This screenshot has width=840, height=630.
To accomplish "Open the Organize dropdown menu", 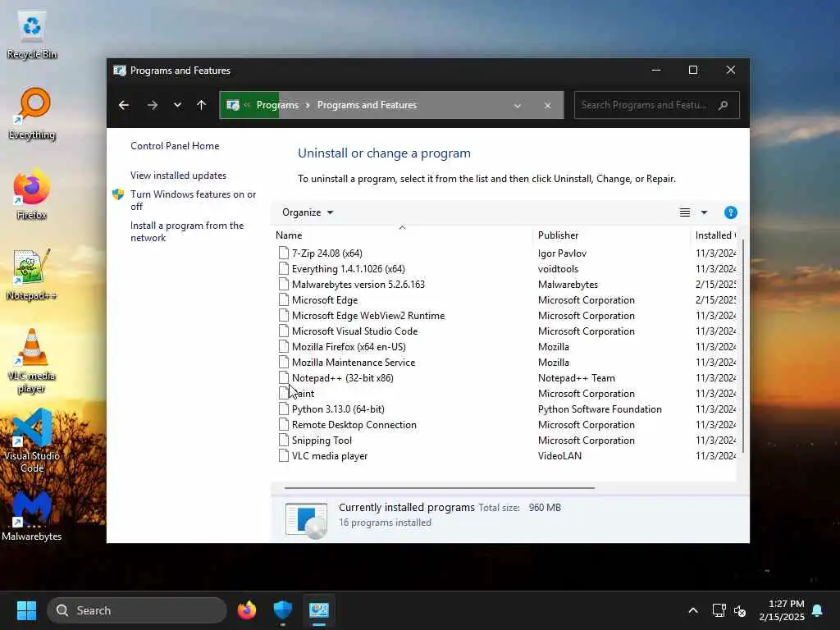I will 308,212.
